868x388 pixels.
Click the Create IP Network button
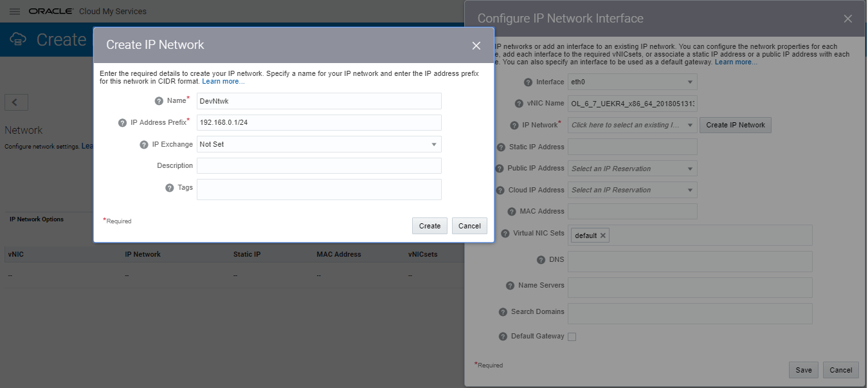pos(735,125)
